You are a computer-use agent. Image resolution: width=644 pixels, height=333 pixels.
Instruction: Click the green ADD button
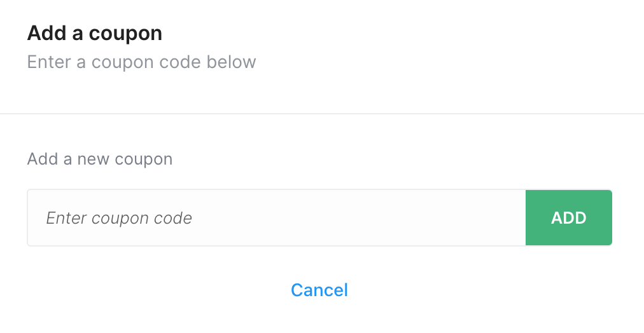(569, 218)
